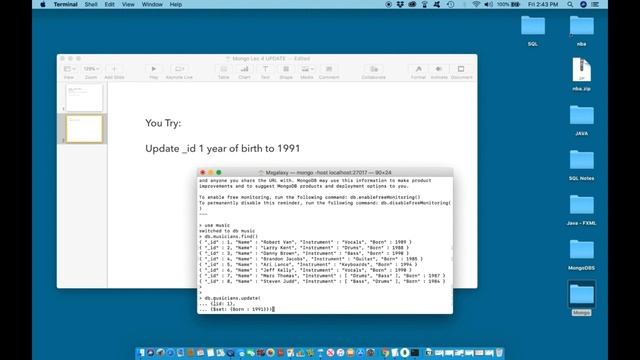Select slide 1 thumbnail in Keynote navigator
This screenshot has width=640, height=360.
pos(84,98)
